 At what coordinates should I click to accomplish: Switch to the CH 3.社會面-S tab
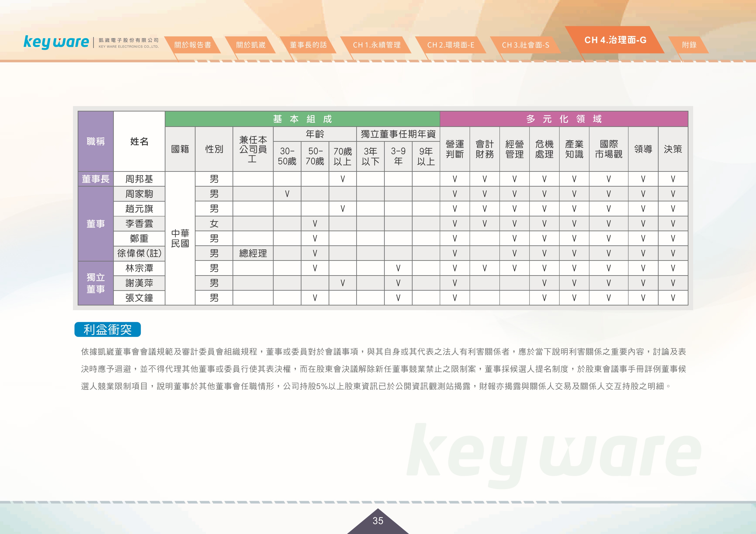click(x=525, y=45)
